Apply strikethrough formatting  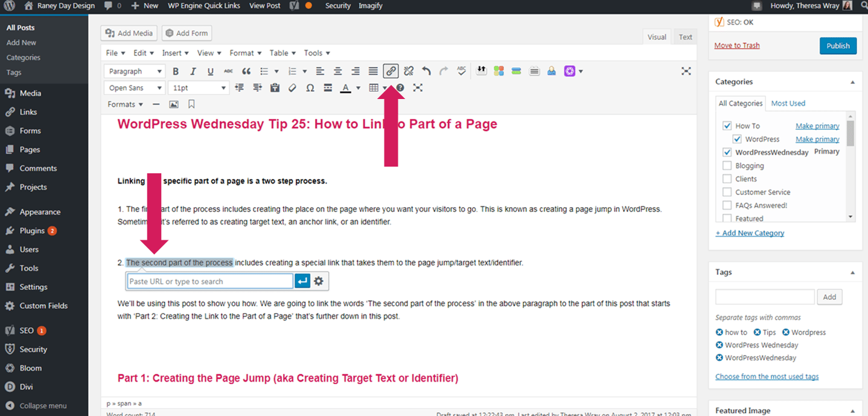[x=228, y=71]
